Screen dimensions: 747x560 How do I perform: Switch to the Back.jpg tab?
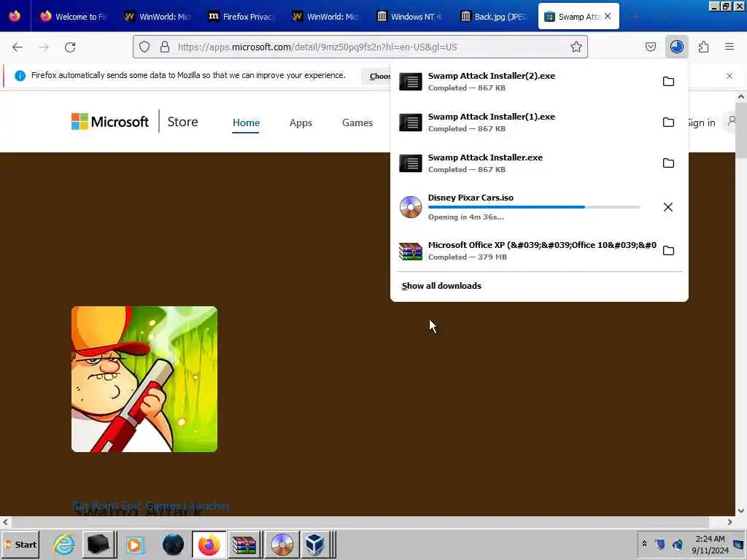coord(493,17)
